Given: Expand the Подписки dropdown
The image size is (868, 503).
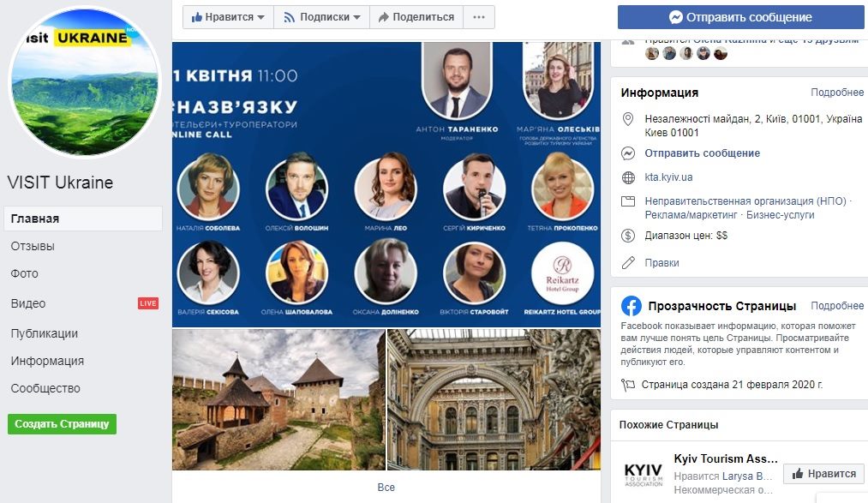Looking at the screenshot, I should (x=321, y=17).
